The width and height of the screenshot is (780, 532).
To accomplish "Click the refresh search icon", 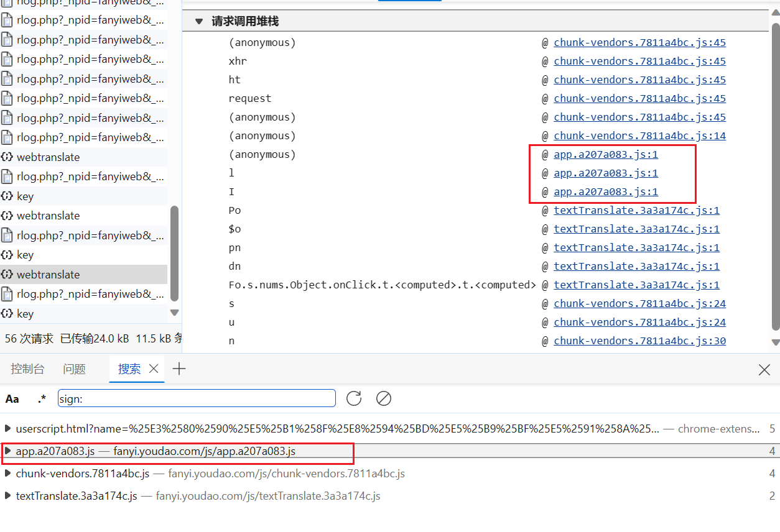I will point(354,398).
